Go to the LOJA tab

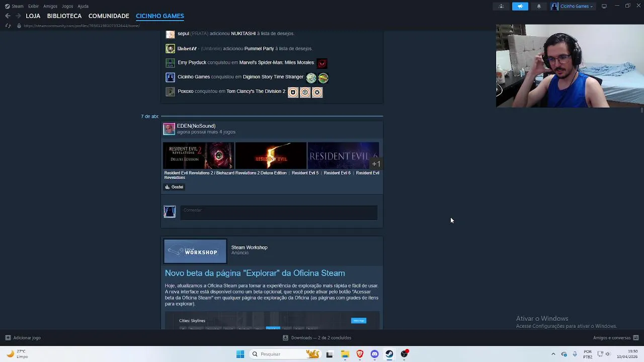tap(33, 16)
